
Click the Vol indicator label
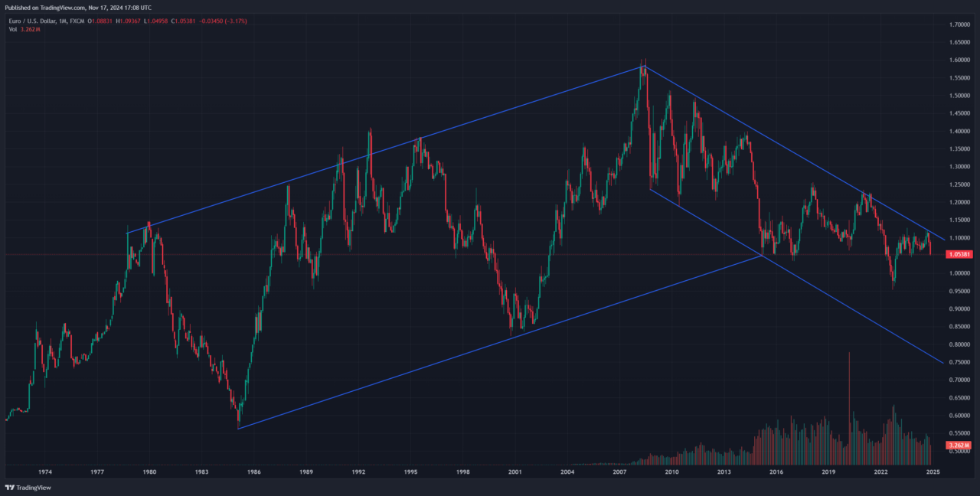(13, 29)
